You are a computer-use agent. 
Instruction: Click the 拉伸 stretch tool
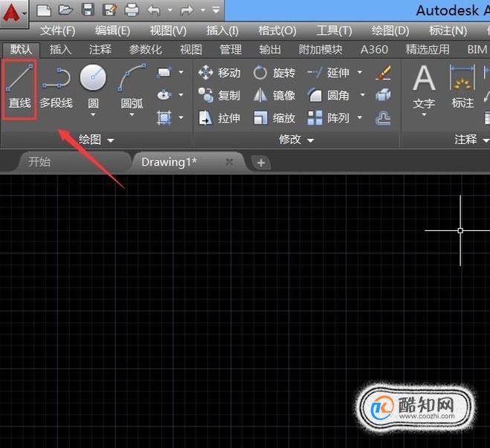[219, 118]
